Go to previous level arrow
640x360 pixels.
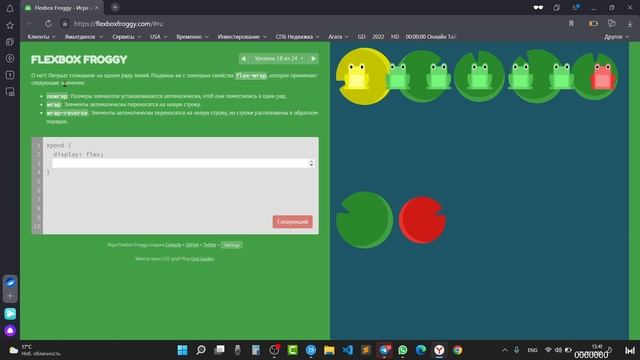click(243, 59)
